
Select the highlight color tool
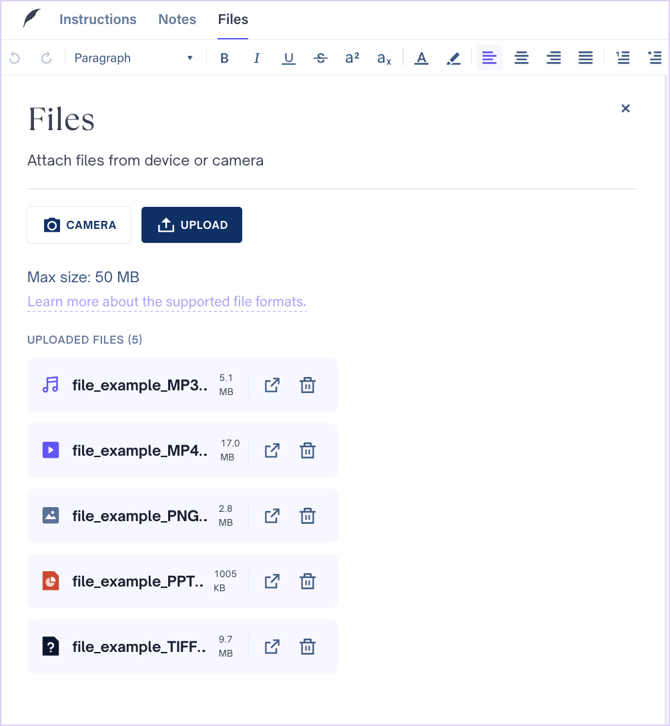[x=454, y=58]
